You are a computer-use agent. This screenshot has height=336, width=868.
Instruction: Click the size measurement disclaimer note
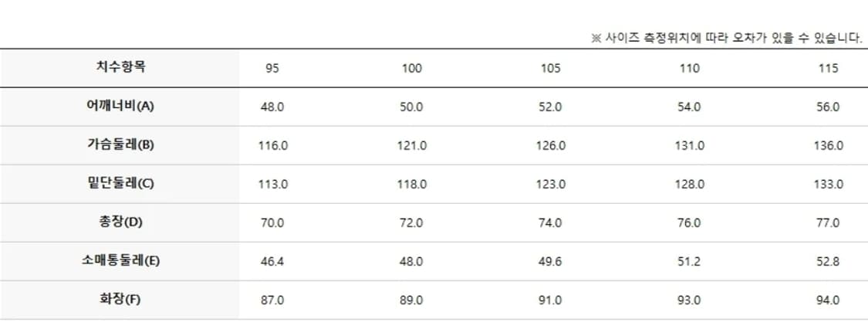click(726, 39)
